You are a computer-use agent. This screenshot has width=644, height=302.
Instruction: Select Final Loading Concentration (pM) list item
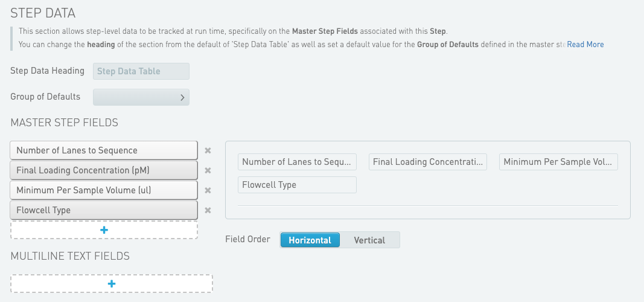(x=104, y=170)
